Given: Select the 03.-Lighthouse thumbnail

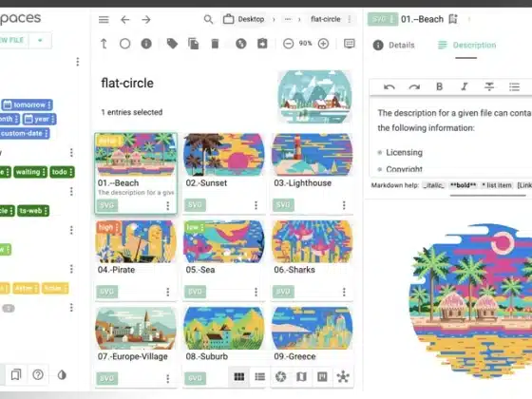Looking at the screenshot, I should click(313, 155).
